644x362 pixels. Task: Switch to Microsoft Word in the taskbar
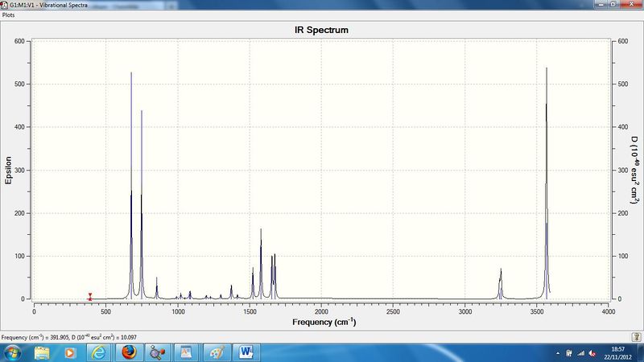point(246,352)
